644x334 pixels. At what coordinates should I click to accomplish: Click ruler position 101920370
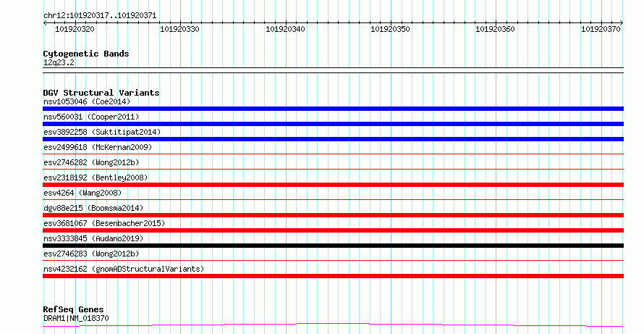point(601,29)
